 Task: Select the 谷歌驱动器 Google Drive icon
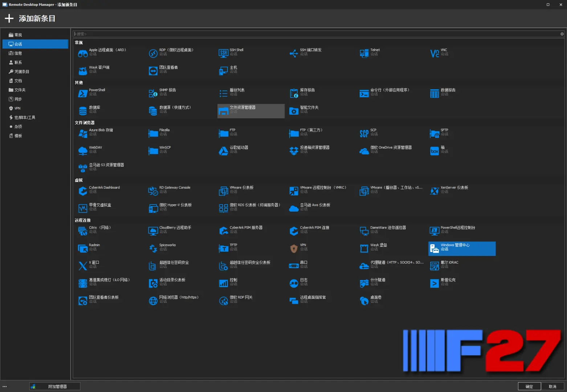(224, 151)
